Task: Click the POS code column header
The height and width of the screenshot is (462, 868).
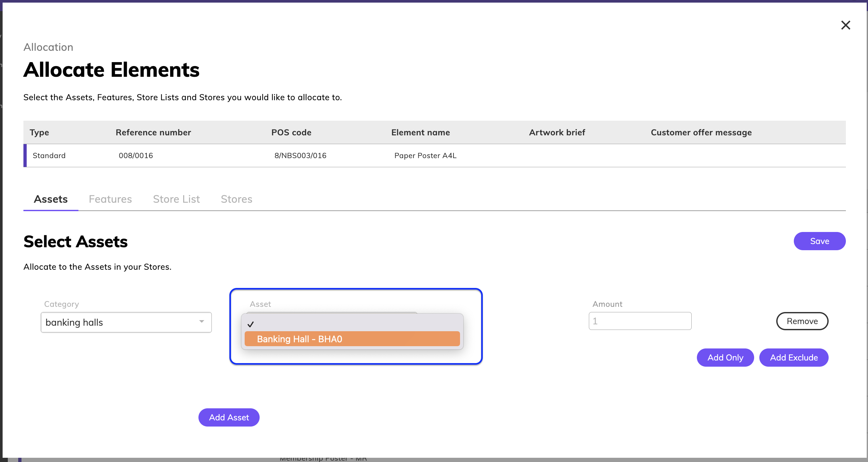Action: (x=291, y=132)
